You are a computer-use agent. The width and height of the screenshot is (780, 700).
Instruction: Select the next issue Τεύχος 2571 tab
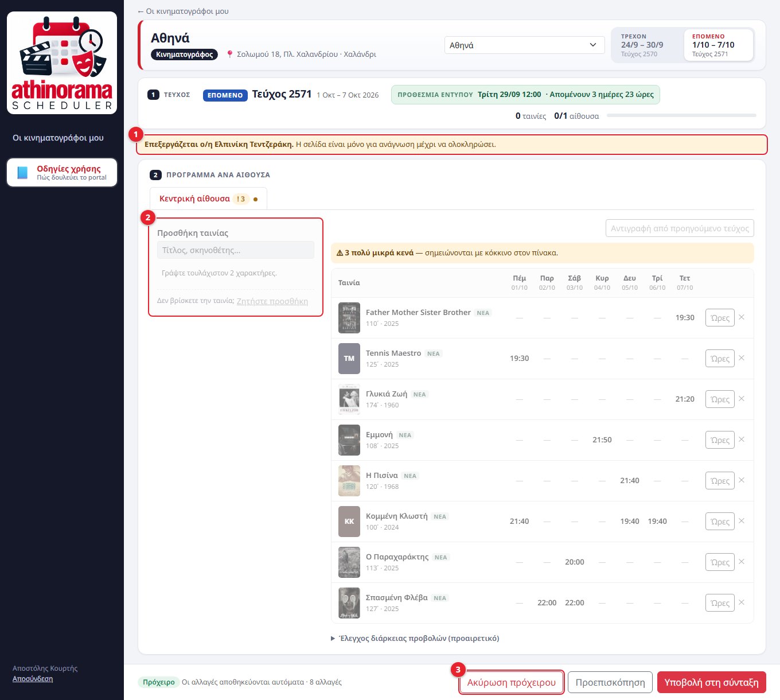click(x=718, y=45)
